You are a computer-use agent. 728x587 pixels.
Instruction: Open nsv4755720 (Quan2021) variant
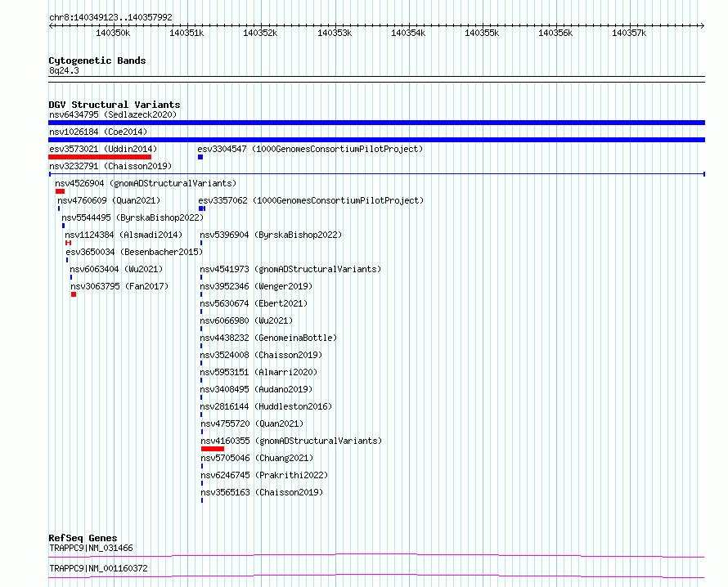[x=252, y=423]
